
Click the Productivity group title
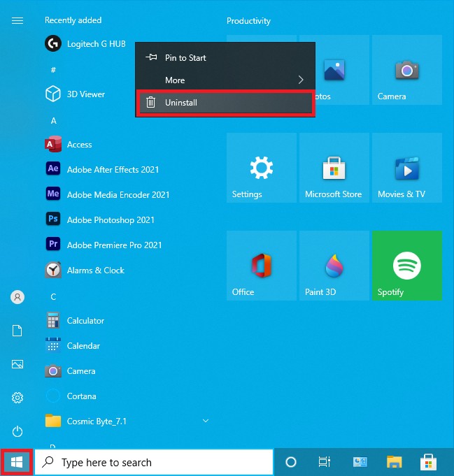point(248,21)
